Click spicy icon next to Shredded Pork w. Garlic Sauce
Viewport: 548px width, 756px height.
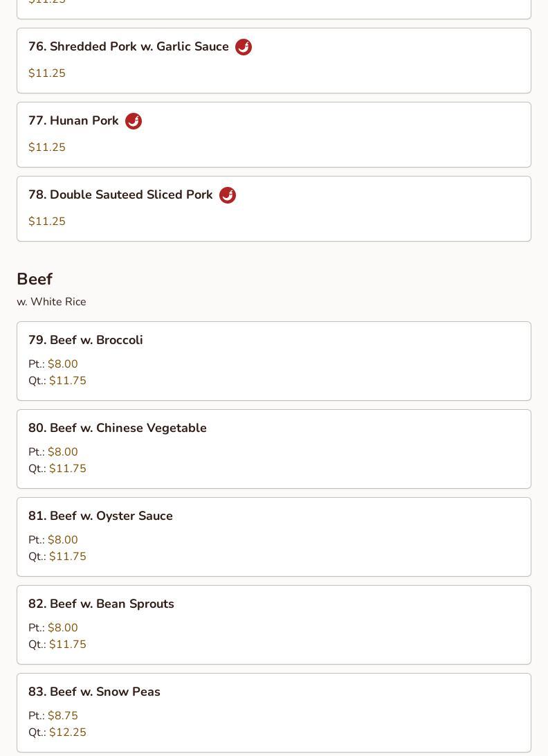244,47
